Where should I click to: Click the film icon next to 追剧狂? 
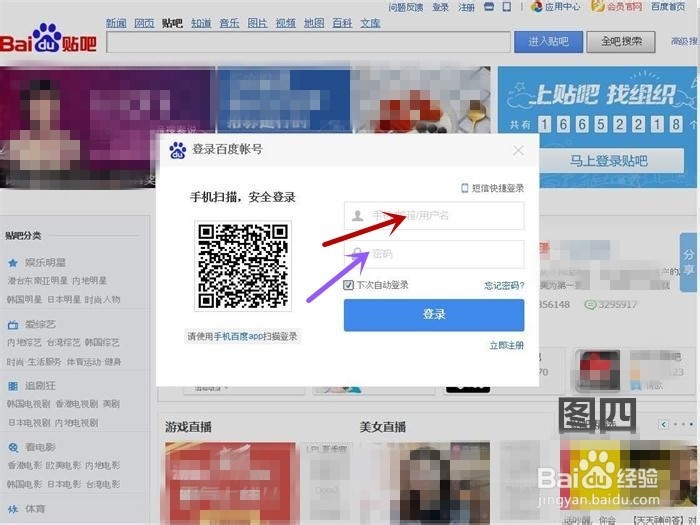point(13,386)
